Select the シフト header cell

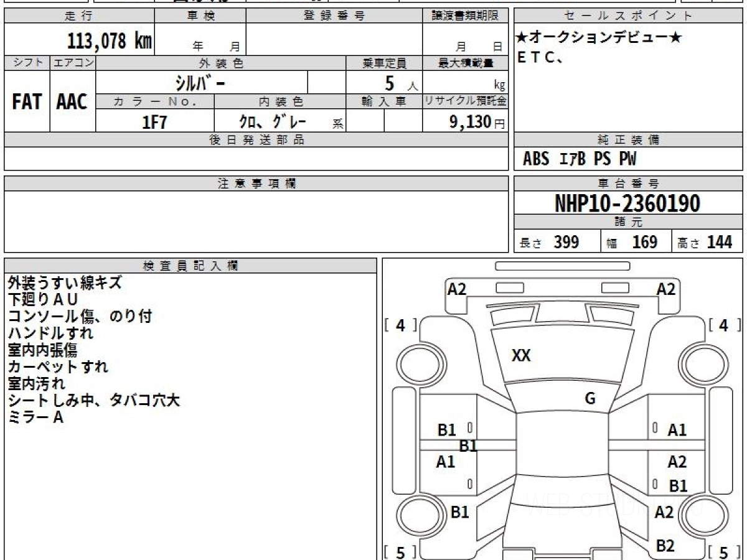(27, 63)
